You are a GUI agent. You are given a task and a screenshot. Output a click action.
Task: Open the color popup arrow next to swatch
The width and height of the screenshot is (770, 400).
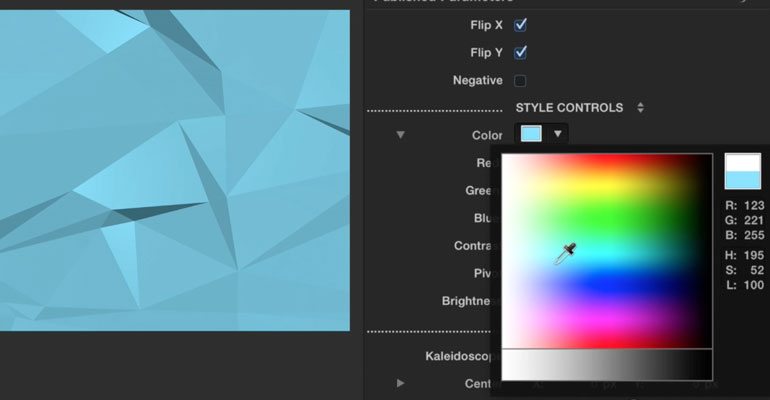pyautogui.click(x=557, y=133)
